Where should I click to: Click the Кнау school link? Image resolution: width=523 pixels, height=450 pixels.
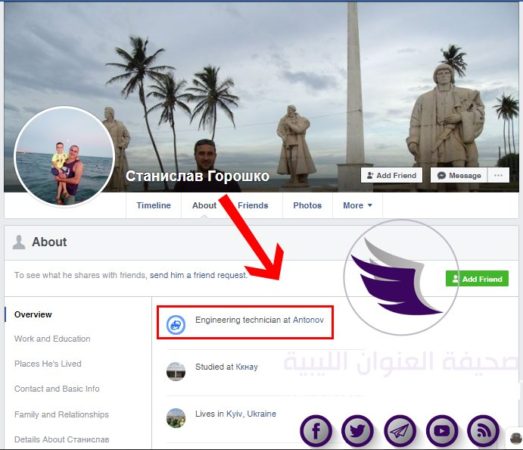[x=246, y=367]
